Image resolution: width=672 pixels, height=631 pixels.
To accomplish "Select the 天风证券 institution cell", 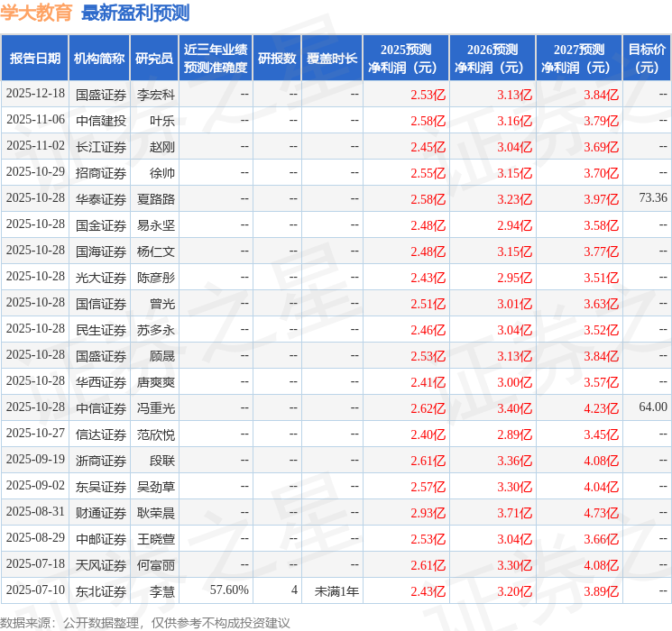I will [101, 565].
